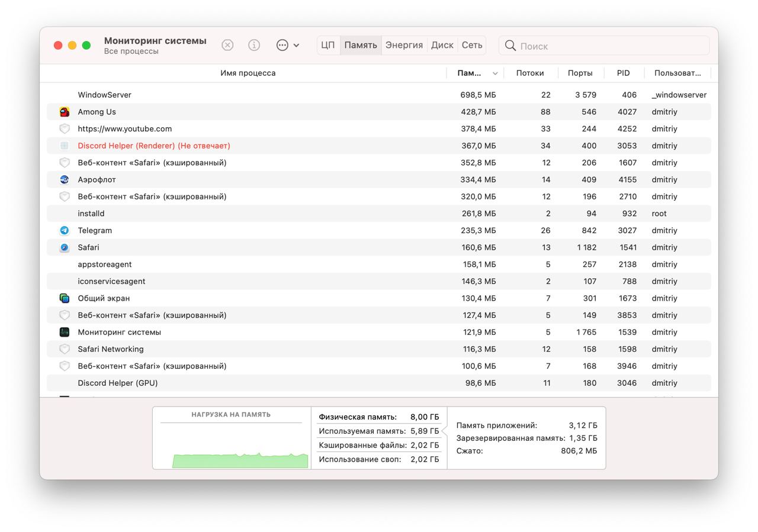Select the Общий экран process name
Viewport: 758px width, 532px height.
[x=104, y=298]
